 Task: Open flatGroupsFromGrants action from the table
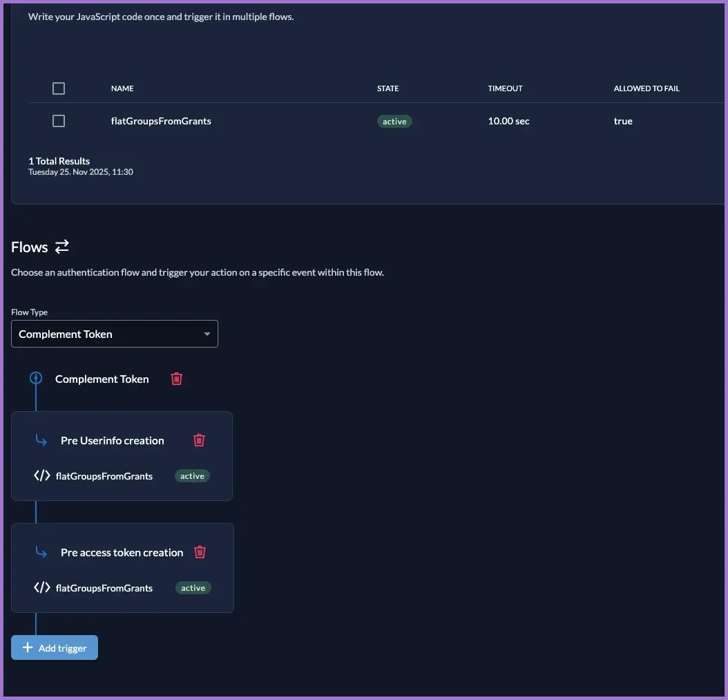click(161, 121)
